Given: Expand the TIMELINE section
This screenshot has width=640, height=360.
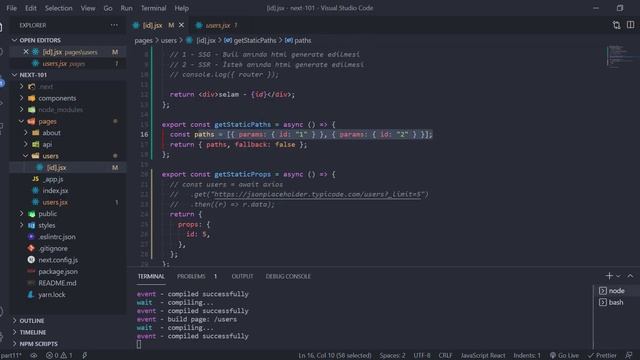Looking at the screenshot, I should click(33, 332).
